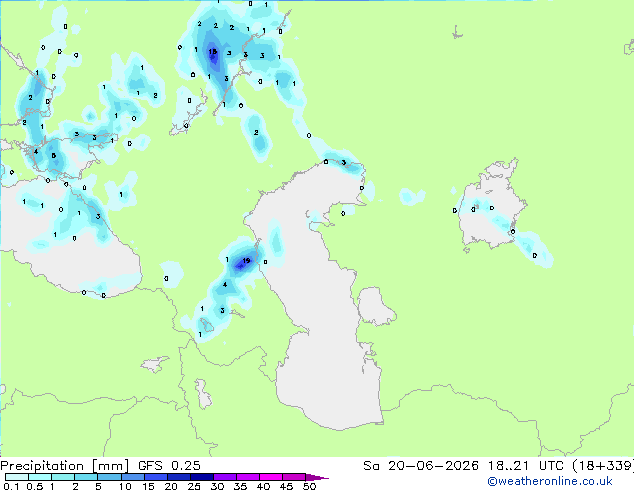This screenshot has height=490, width=634.
Task: Click the '(18+339)' forecast offset text
Action: pyautogui.click(x=603, y=466)
